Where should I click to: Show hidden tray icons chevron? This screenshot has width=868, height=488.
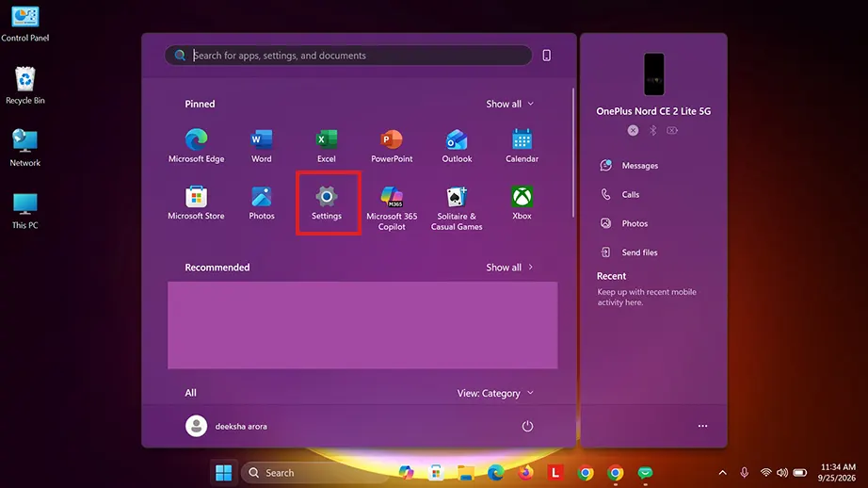click(722, 473)
